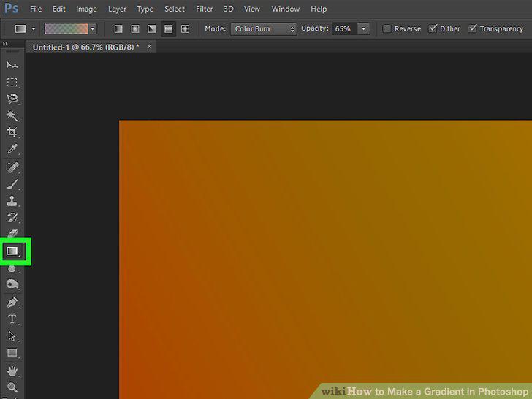This screenshot has width=532, height=399.
Task: Select the Eraser tool
Action: coord(12,232)
